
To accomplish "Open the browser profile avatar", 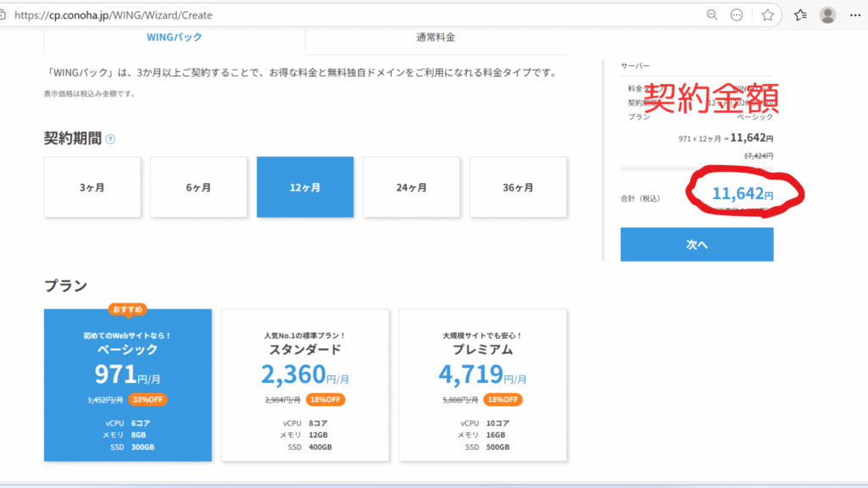I will coord(827,15).
